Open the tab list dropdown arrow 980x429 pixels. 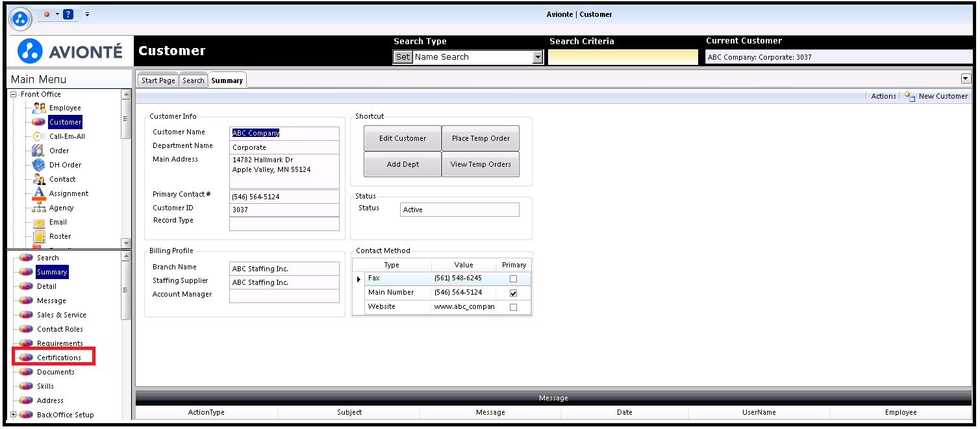tap(966, 79)
